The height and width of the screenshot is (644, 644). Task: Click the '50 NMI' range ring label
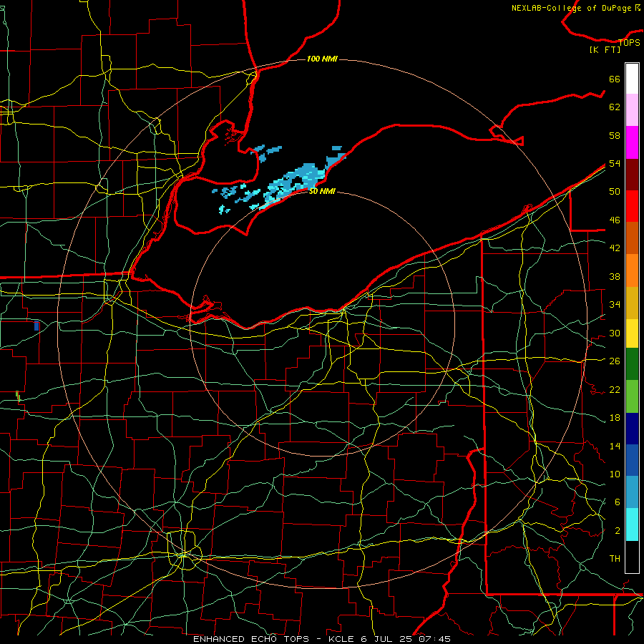(x=322, y=191)
